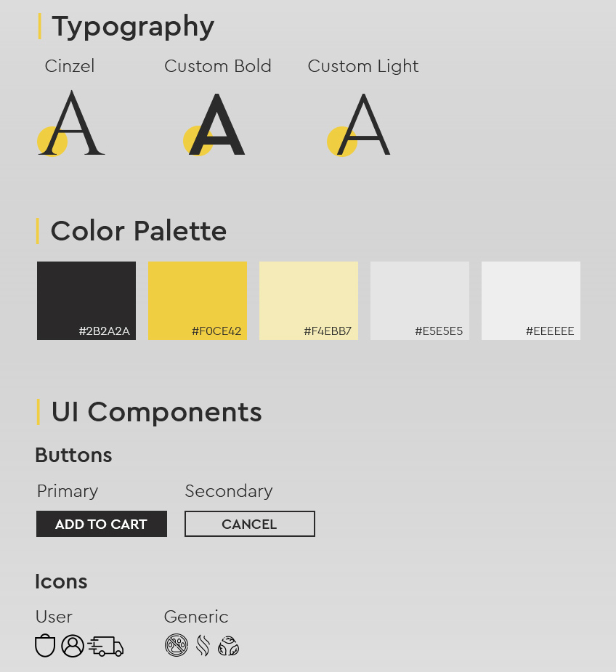
Task: Select the Color Palette heading
Action: 139,231
